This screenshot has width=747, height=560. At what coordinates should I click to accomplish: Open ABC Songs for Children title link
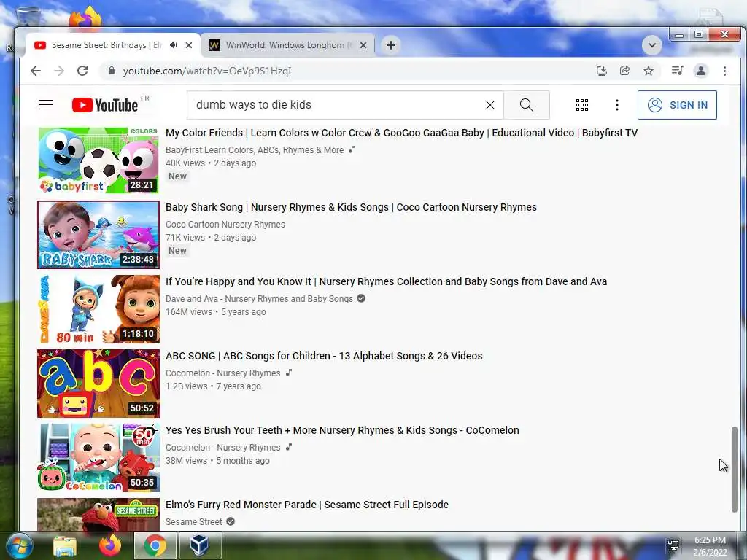[324, 356]
